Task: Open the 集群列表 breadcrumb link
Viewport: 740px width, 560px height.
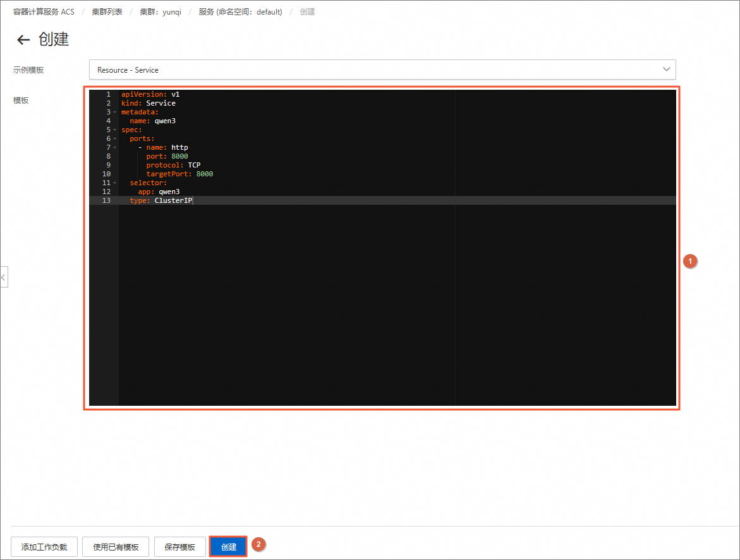Action: [107, 12]
